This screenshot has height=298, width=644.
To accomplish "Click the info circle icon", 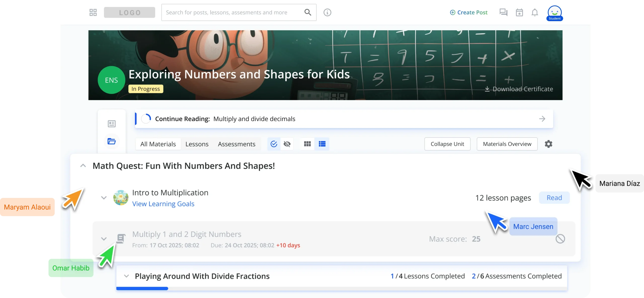I will click(x=327, y=12).
